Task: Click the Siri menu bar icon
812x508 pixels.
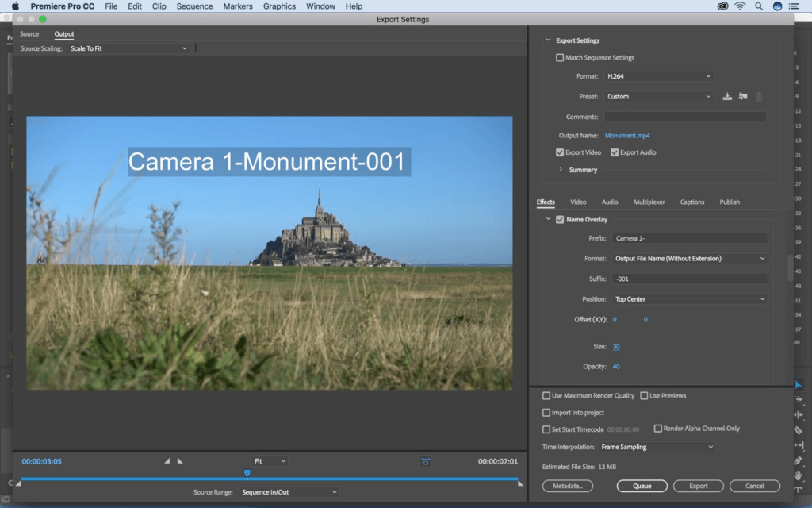Action: (x=777, y=6)
